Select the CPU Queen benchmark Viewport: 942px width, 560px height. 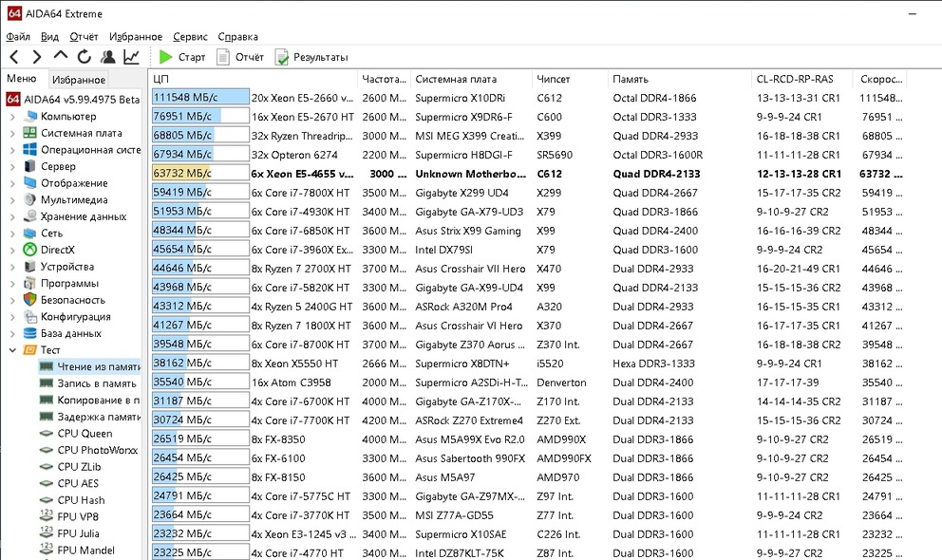pyautogui.click(x=76, y=434)
